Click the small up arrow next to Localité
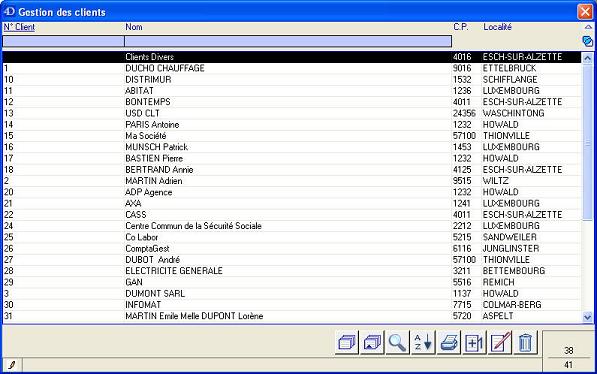 point(588,27)
